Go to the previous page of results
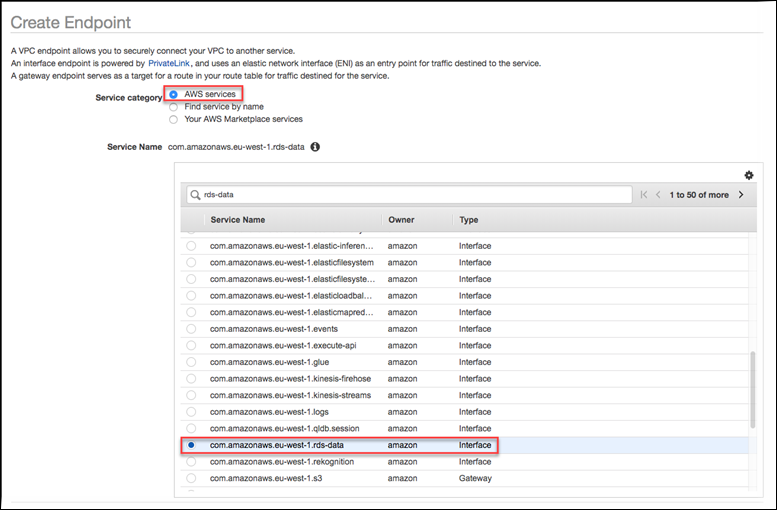 point(658,195)
